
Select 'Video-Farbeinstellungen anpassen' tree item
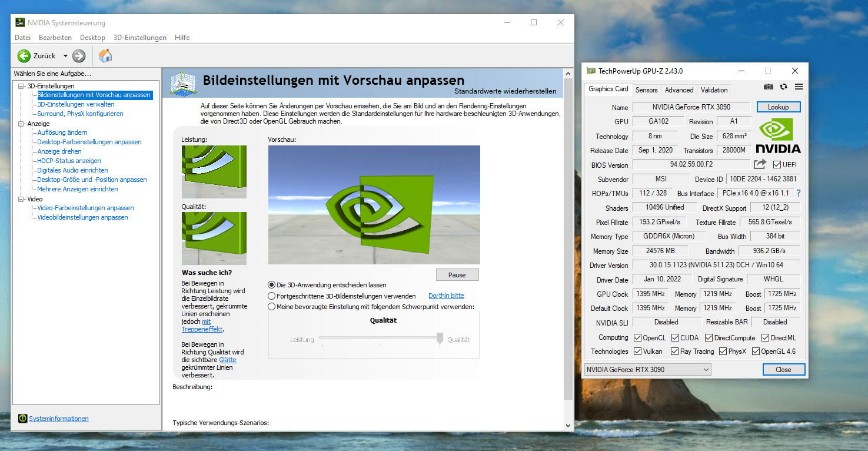tap(85, 208)
